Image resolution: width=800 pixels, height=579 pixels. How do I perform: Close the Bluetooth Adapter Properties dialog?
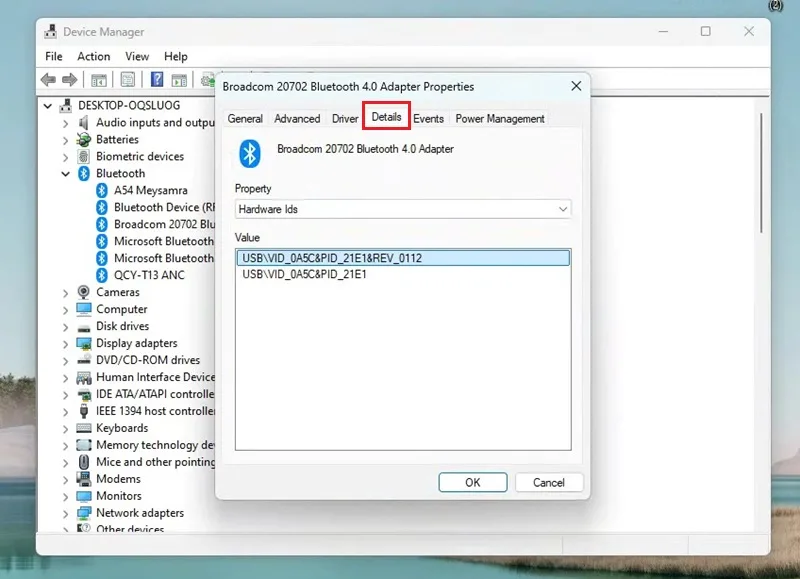(x=576, y=86)
